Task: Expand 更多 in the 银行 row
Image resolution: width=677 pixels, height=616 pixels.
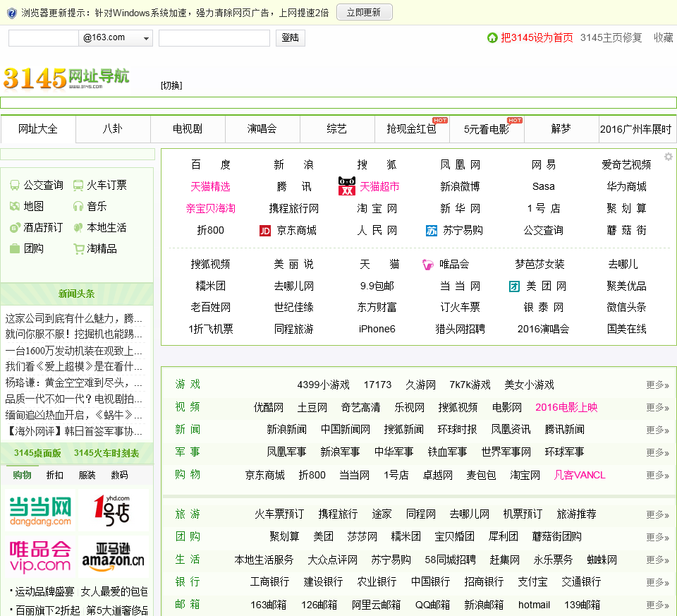Action: [x=657, y=582]
